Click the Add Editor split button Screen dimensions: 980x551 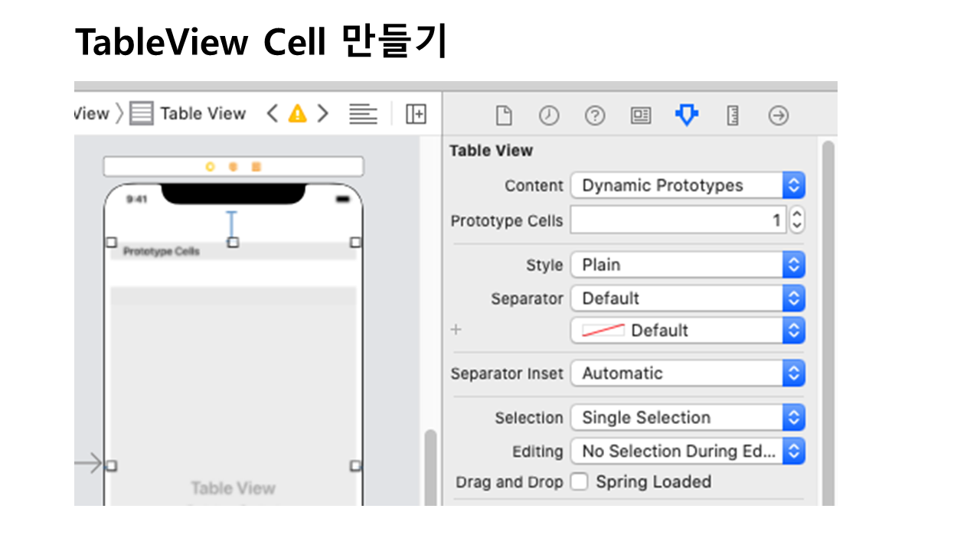416,114
